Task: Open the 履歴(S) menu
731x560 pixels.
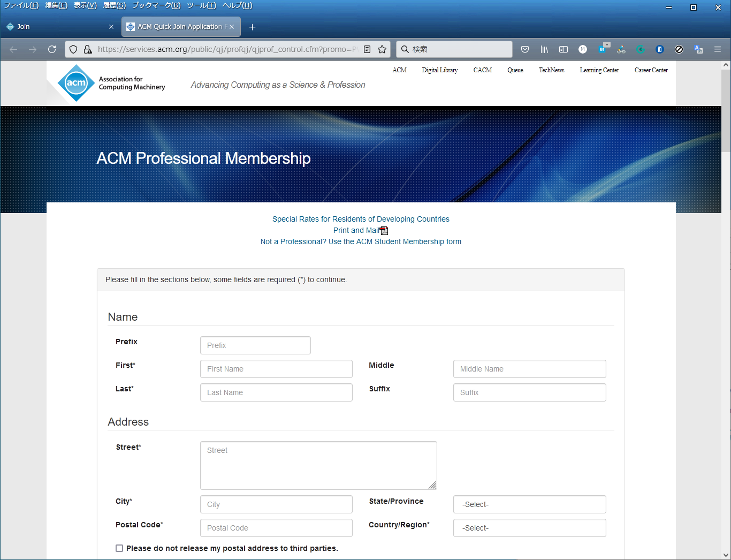Action: tap(114, 5)
